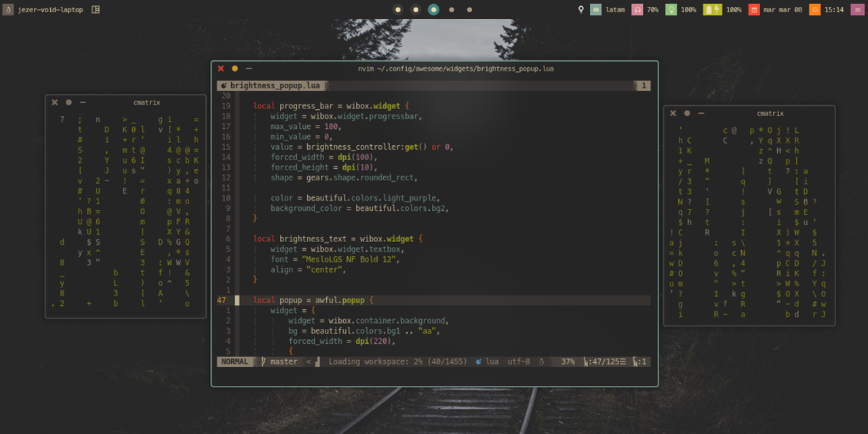Click the layout switcher icon beside jezer-void-laptop
This screenshot has height=434, width=868.
[x=94, y=9]
